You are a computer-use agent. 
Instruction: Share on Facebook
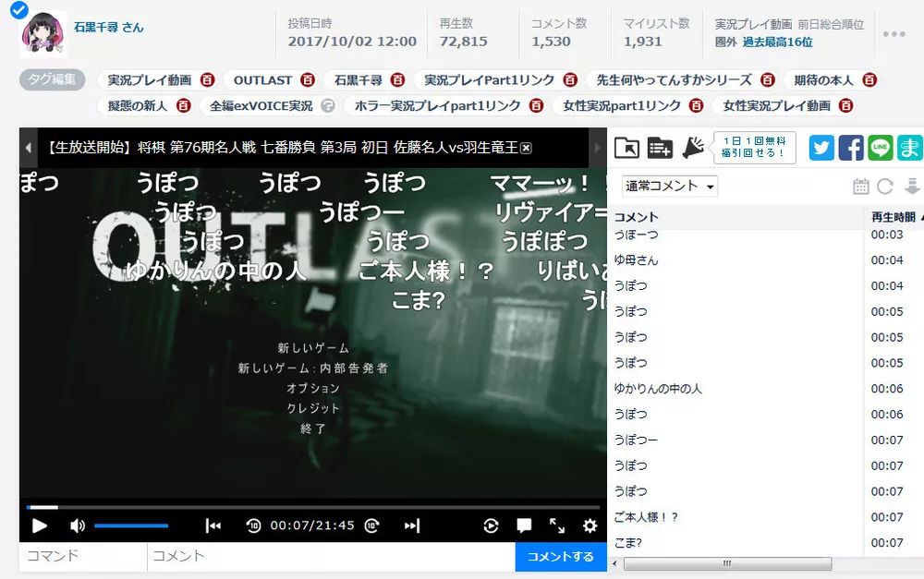click(x=851, y=148)
